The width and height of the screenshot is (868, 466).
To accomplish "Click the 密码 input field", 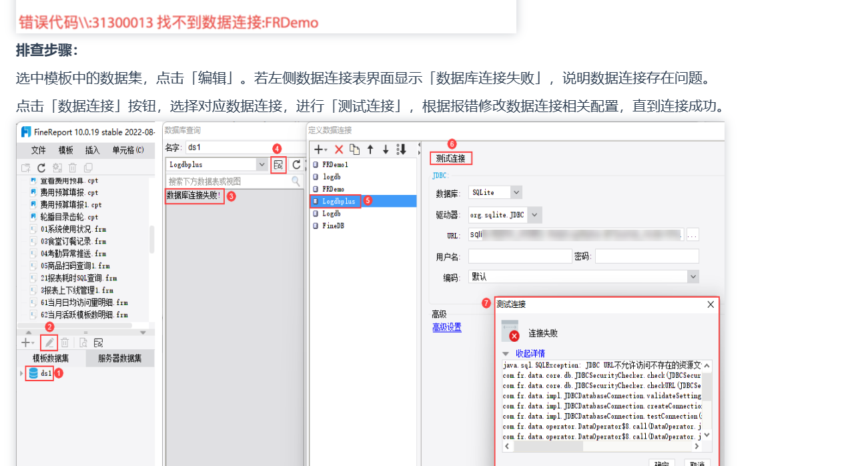I will pos(647,256).
